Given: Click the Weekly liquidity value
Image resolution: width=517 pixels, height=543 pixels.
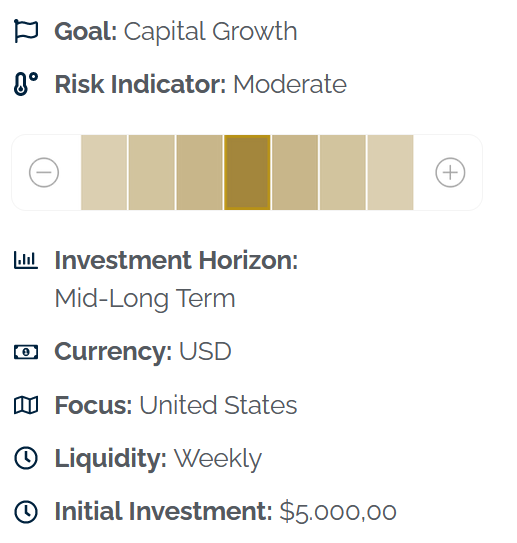Looking at the screenshot, I should click(x=218, y=459).
